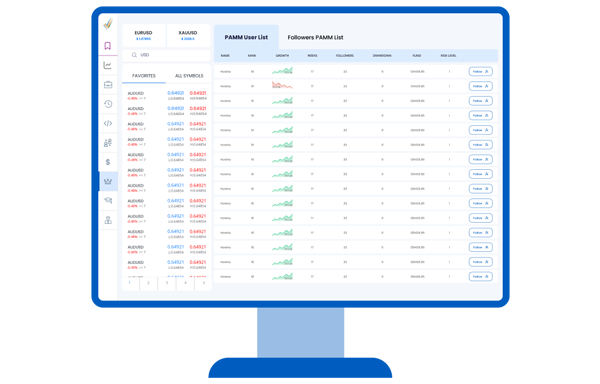Open the bookmark icon in sidebar
The image size is (600, 384).
pyautogui.click(x=108, y=46)
